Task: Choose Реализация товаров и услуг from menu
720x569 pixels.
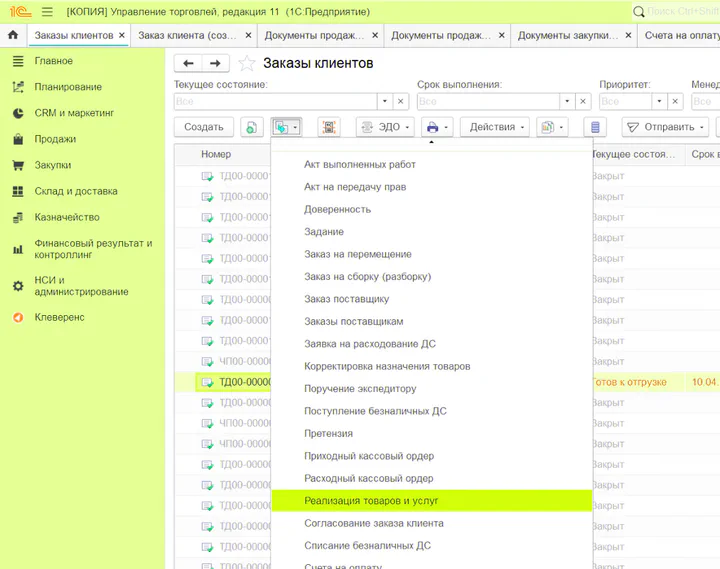Action: click(x=371, y=500)
